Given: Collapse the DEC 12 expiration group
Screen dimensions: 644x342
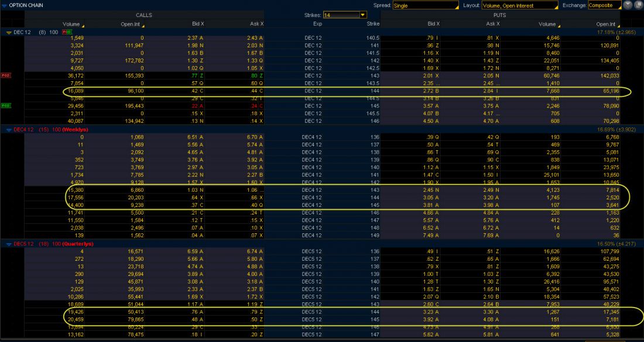Looking at the screenshot, I should pos(8,32).
